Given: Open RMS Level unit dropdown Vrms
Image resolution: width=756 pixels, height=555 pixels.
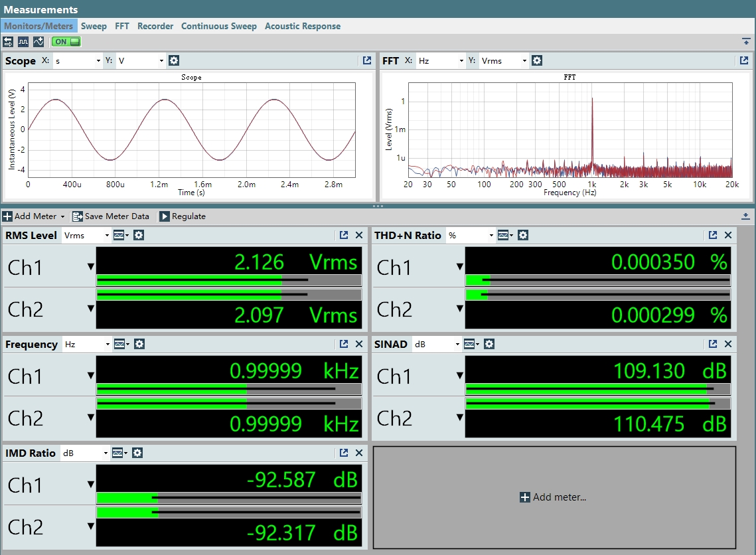Looking at the screenshot, I should coord(86,235).
